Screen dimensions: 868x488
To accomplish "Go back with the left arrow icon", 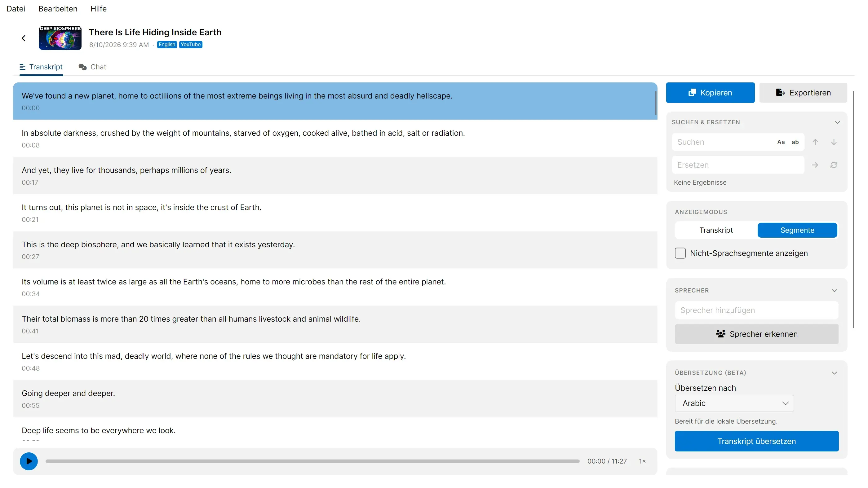I will tap(24, 38).
